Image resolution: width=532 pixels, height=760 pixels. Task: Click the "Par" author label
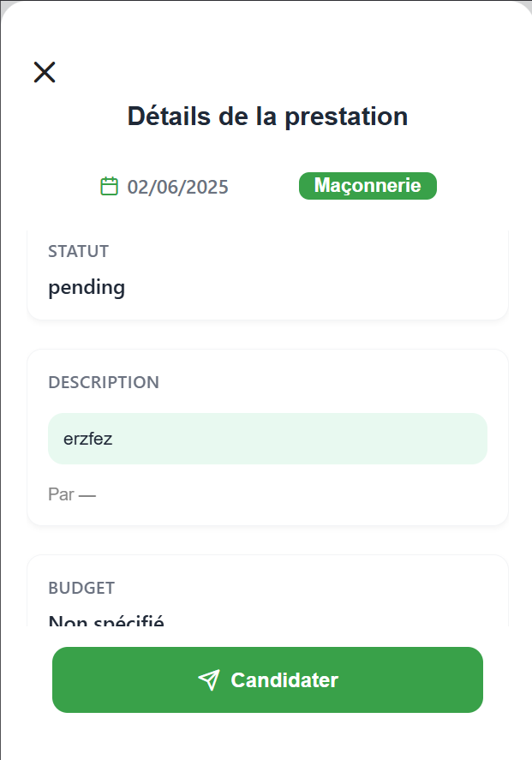[x=61, y=494]
